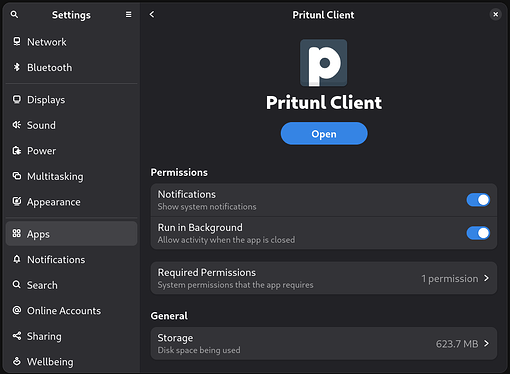Expand the Storage row chevron
Screen dimensions: 510x374
point(487,343)
